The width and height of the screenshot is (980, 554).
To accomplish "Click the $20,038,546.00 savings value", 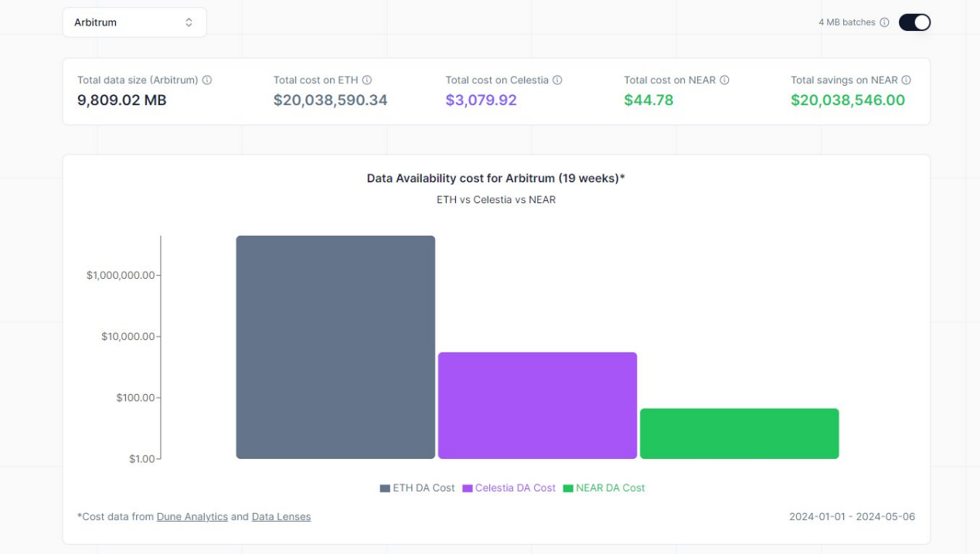I will pyautogui.click(x=847, y=100).
